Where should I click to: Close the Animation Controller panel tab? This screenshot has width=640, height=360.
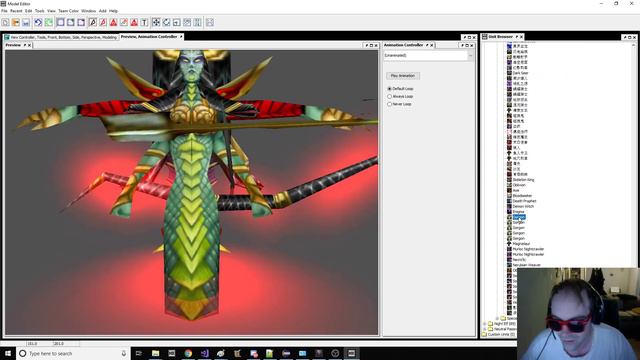(432, 45)
